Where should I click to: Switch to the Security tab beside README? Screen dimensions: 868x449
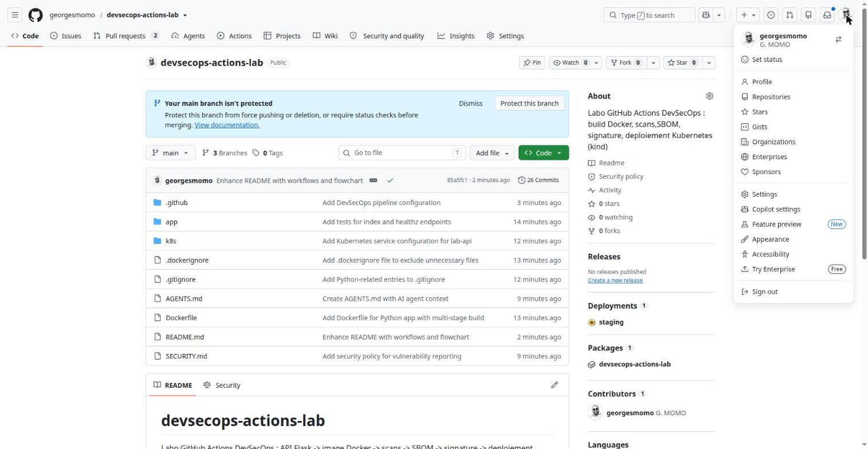tap(222, 385)
